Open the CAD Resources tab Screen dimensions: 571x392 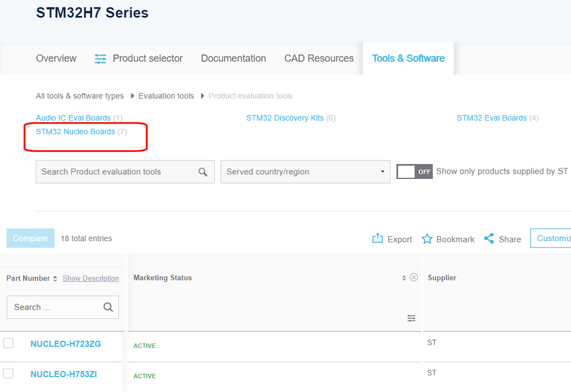tap(319, 58)
